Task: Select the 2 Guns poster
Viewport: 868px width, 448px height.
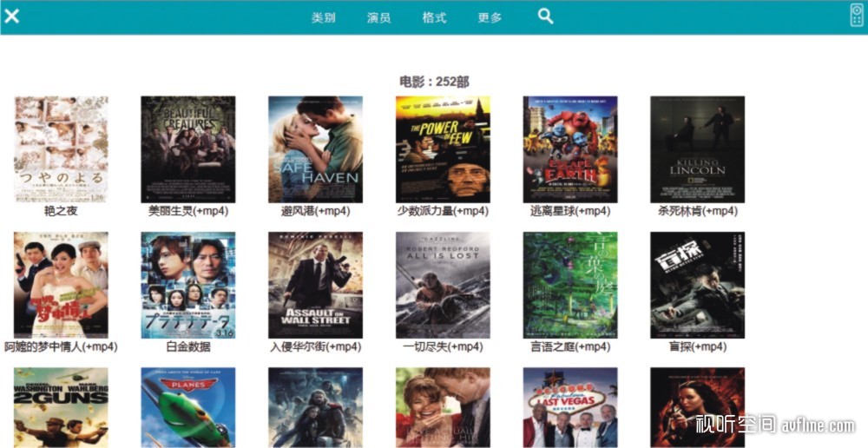Action: point(61,407)
